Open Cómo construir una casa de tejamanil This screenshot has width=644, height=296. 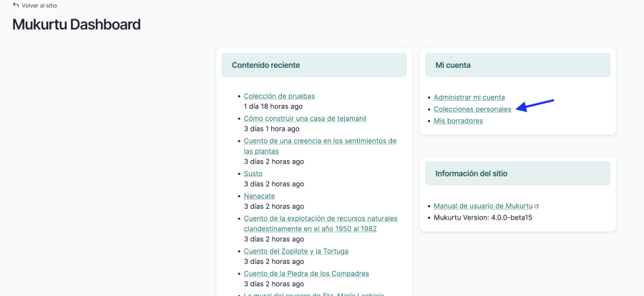(x=305, y=119)
